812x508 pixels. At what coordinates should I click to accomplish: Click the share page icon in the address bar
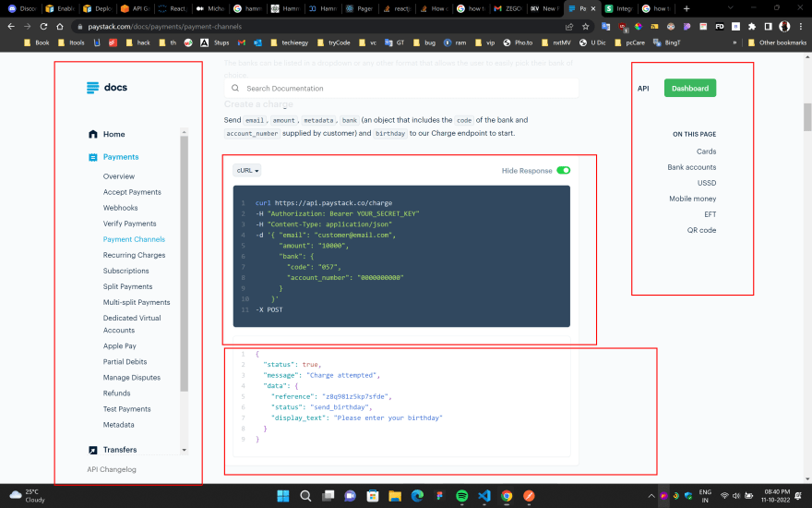click(569, 27)
